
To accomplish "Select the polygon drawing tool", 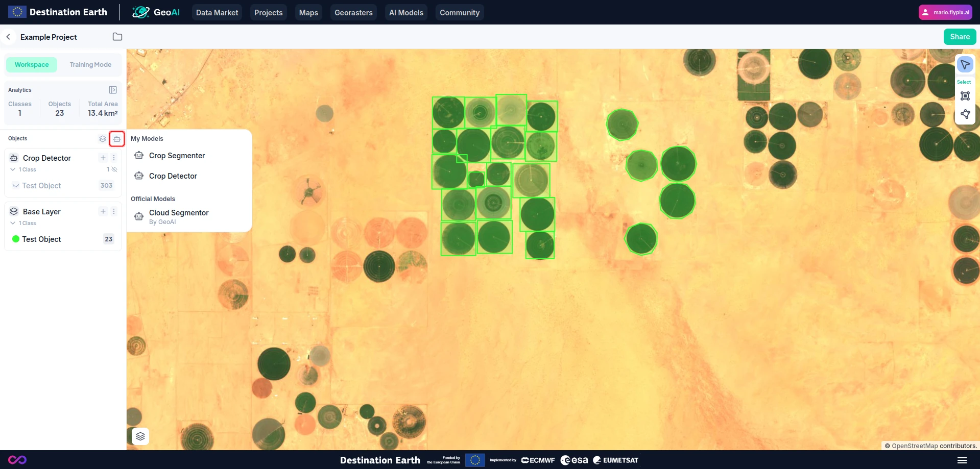I will point(965,114).
